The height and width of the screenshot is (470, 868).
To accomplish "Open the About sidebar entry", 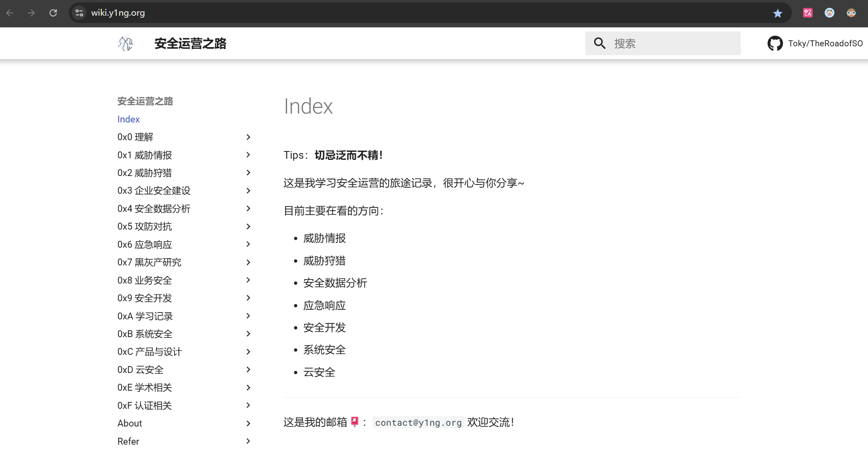I will pyautogui.click(x=130, y=423).
